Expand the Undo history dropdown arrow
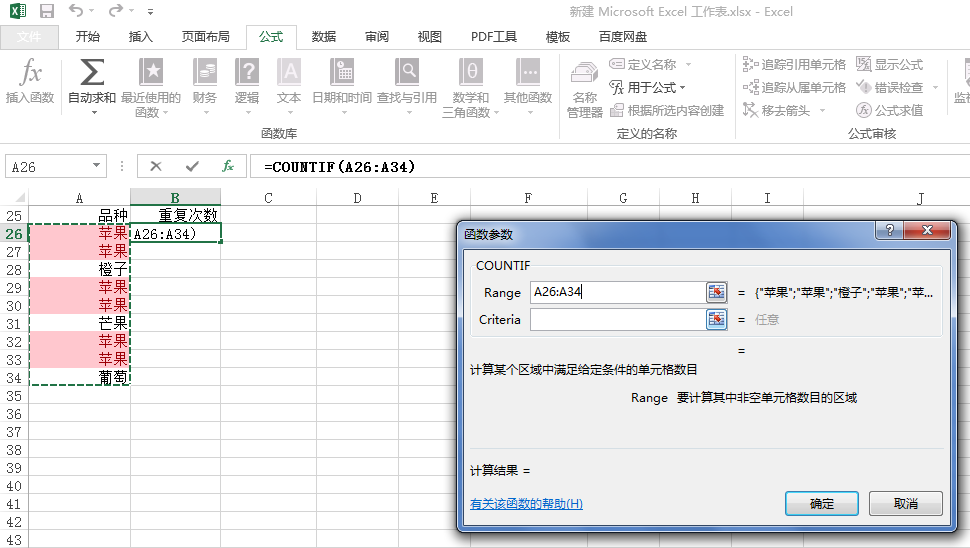 tap(92, 11)
